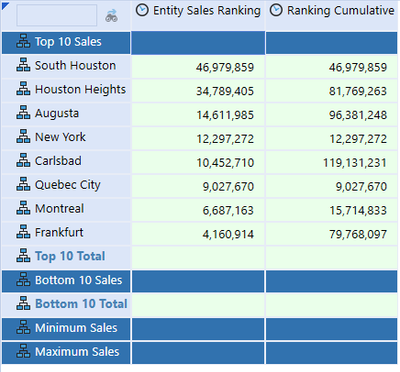
Task: Click the hierarchy icon next to Top 10 Sales
Action: tap(23, 42)
